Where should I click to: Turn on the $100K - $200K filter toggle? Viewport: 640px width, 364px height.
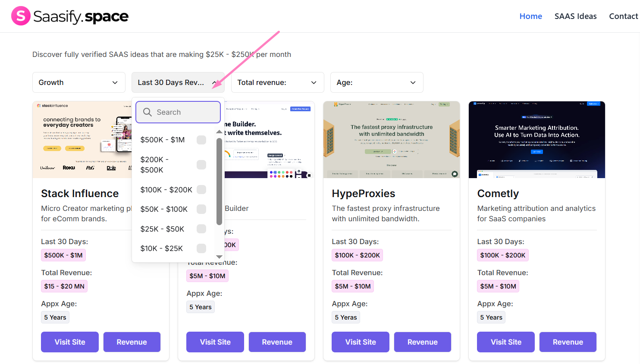click(201, 189)
